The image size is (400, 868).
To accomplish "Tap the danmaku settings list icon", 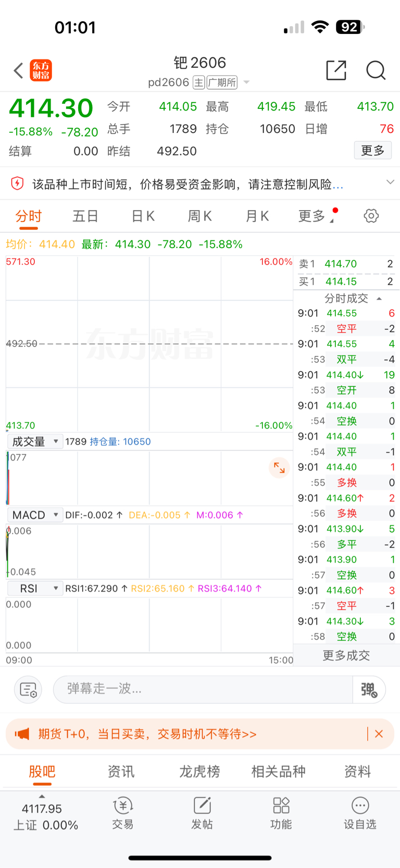I will [x=28, y=690].
